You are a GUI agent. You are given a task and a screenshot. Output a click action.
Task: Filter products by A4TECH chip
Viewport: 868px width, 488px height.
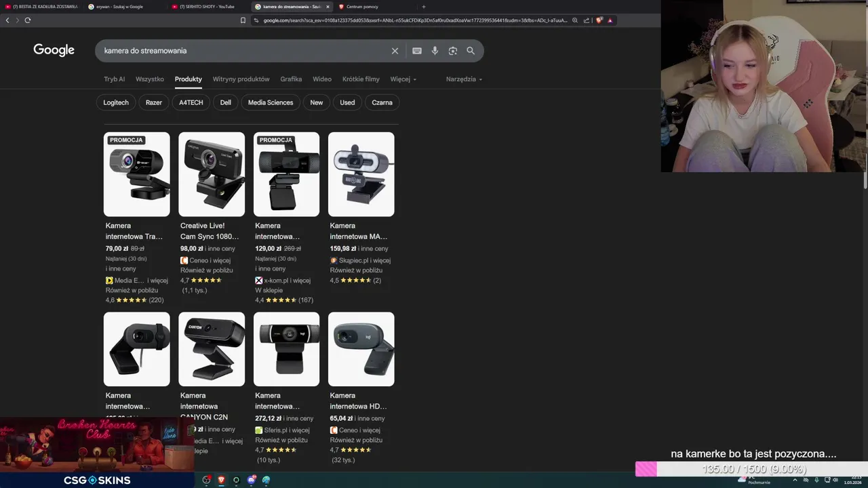191,102
